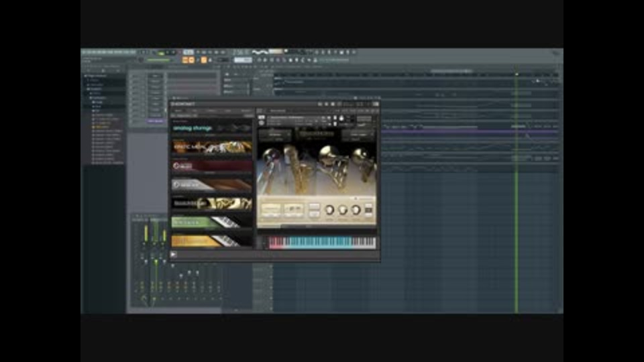This screenshot has height=362, width=644.
Task: Select the first tab in Kontakt's browser pane
Action: point(178,111)
